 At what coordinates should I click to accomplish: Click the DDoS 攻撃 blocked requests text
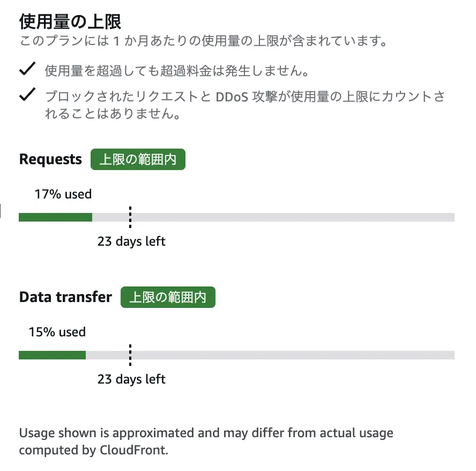pyautogui.click(x=244, y=105)
